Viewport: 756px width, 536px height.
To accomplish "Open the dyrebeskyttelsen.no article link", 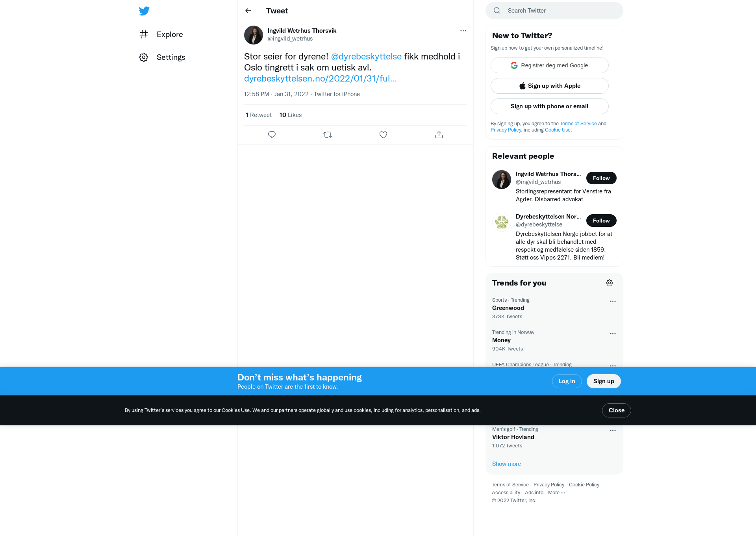I will click(x=320, y=78).
